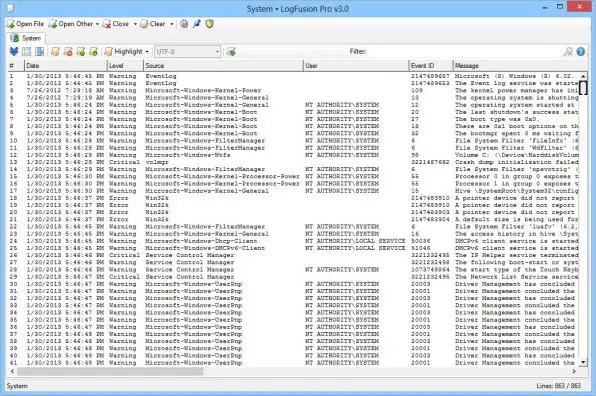Select the System log tab
Viewport: 596px width, 396px height.
pyautogui.click(x=26, y=38)
